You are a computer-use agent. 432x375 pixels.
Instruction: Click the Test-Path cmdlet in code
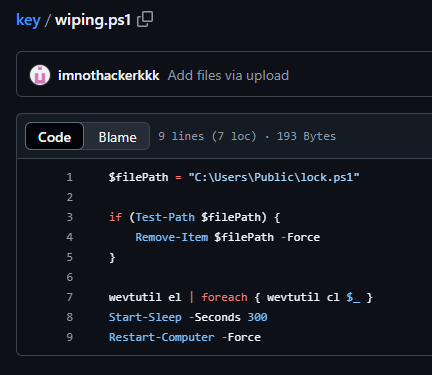(x=165, y=217)
